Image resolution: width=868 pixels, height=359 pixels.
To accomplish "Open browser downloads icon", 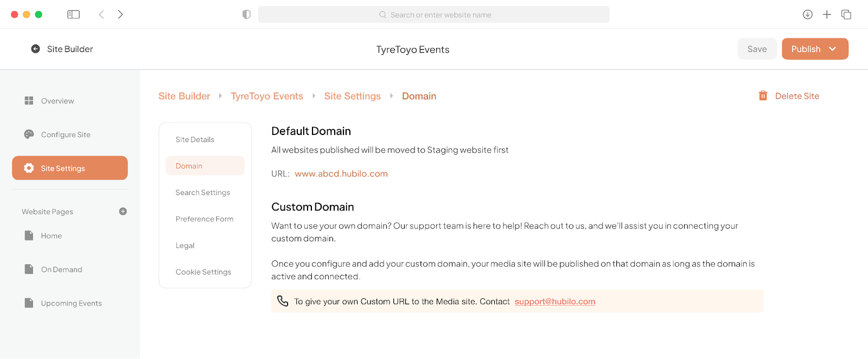I will click(808, 15).
